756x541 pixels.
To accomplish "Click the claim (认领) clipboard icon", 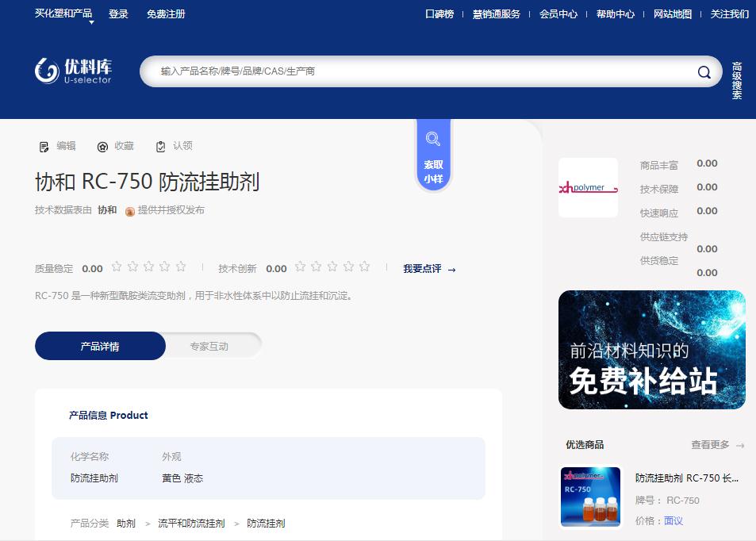I will click(160, 147).
